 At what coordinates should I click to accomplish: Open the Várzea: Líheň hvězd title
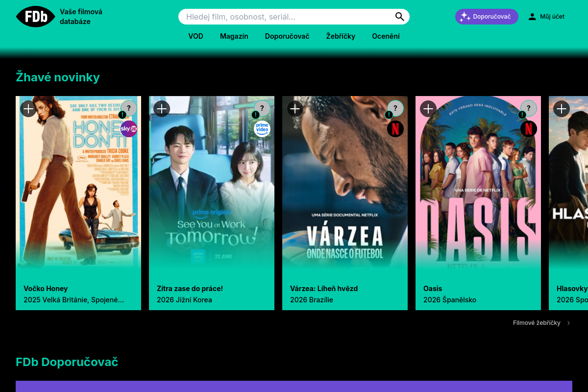pos(324,289)
